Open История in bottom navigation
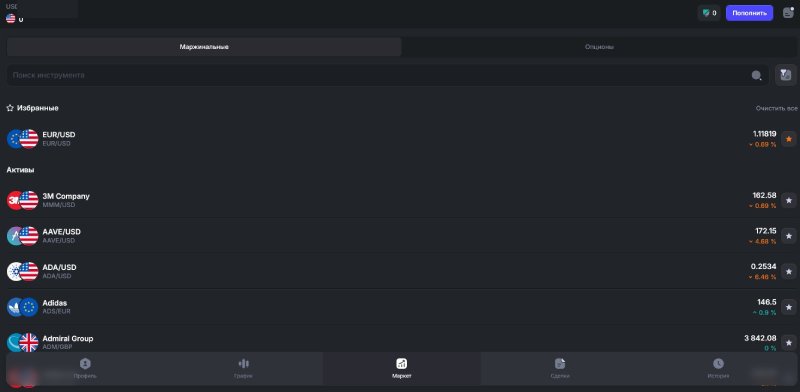Viewport: 800px width, 392px height. [x=718, y=369]
